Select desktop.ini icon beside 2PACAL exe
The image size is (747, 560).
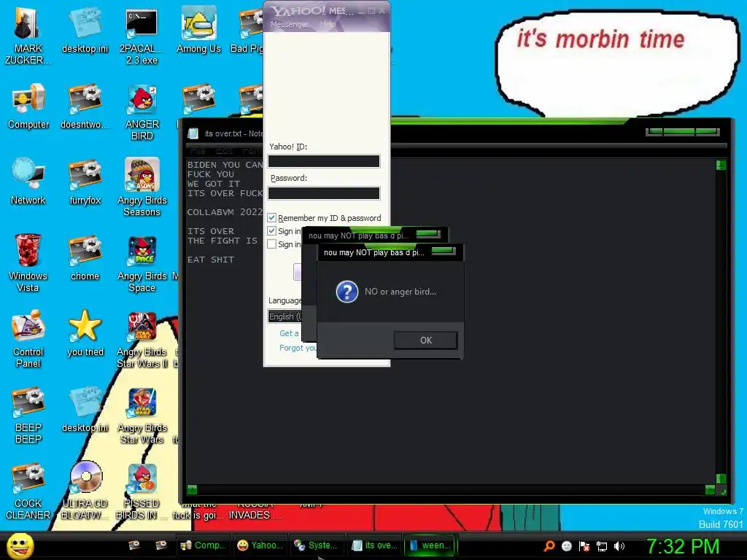85,31
